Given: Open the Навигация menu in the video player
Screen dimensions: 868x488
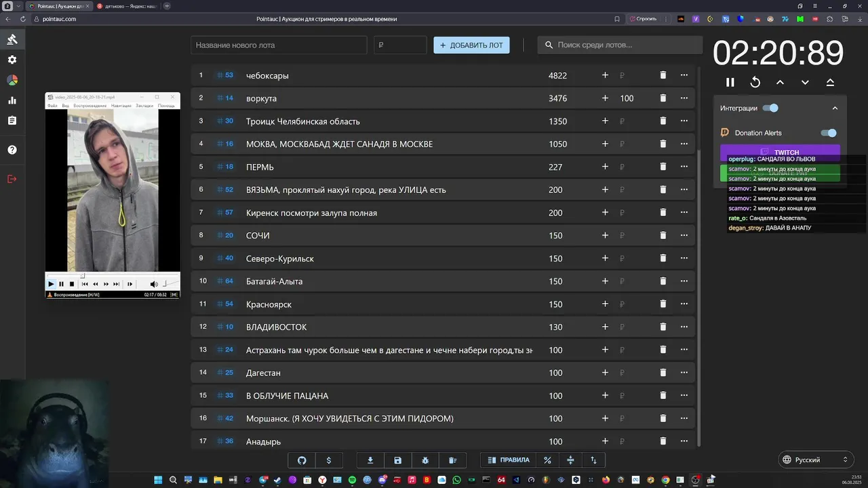Looking at the screenshot, I should coord(121,106).
